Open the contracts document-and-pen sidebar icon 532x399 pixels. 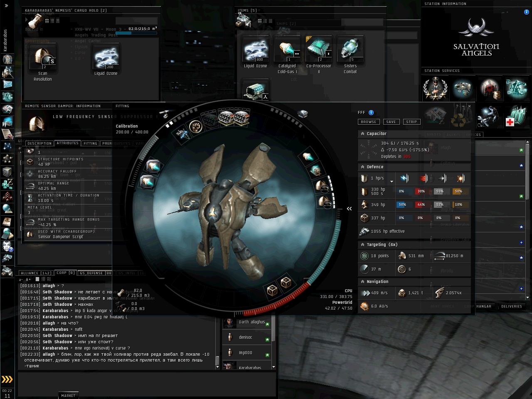pos(7,134)
